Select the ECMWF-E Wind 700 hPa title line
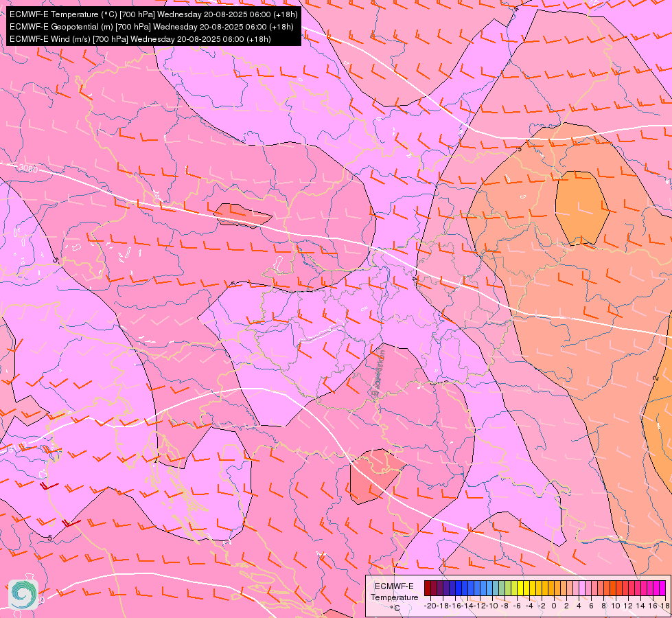The image size is (672, 618). click(x=140, y=39)
